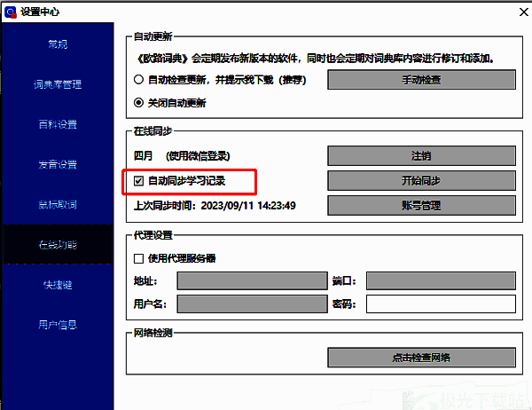Go to 百科设置 in sidebar
Image resolution: width=532 pixels, height=410 pixels.
tap(58, 124)
